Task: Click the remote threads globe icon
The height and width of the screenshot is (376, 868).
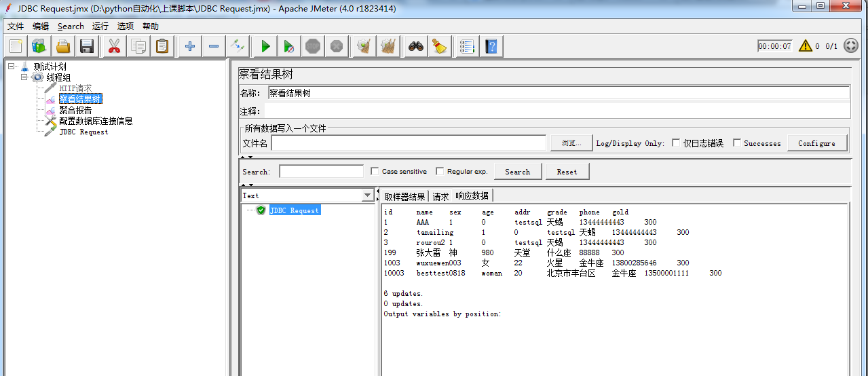Action: [x=852, y=46]
